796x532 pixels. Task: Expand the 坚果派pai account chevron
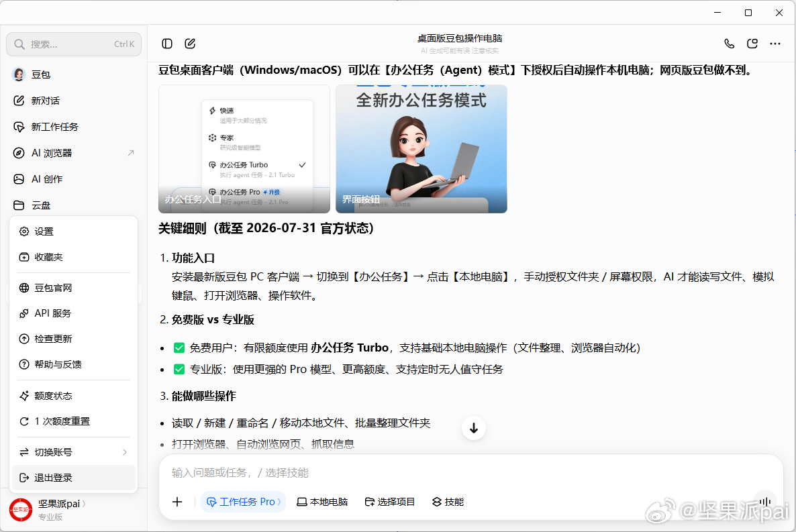(x=84, y=504)
